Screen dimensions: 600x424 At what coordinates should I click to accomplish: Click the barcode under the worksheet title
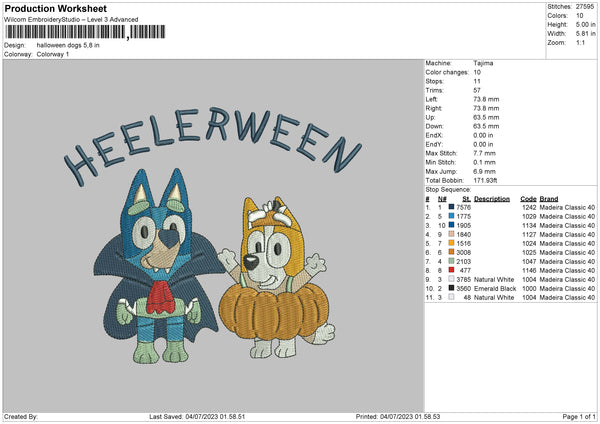click(85, 32)
